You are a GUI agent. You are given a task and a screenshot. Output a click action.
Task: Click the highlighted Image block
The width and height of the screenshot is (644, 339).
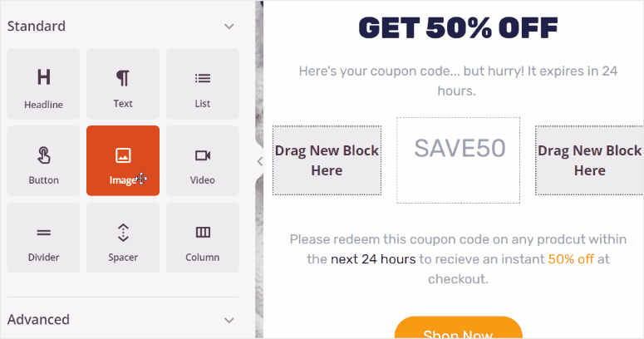pos(123,161)
